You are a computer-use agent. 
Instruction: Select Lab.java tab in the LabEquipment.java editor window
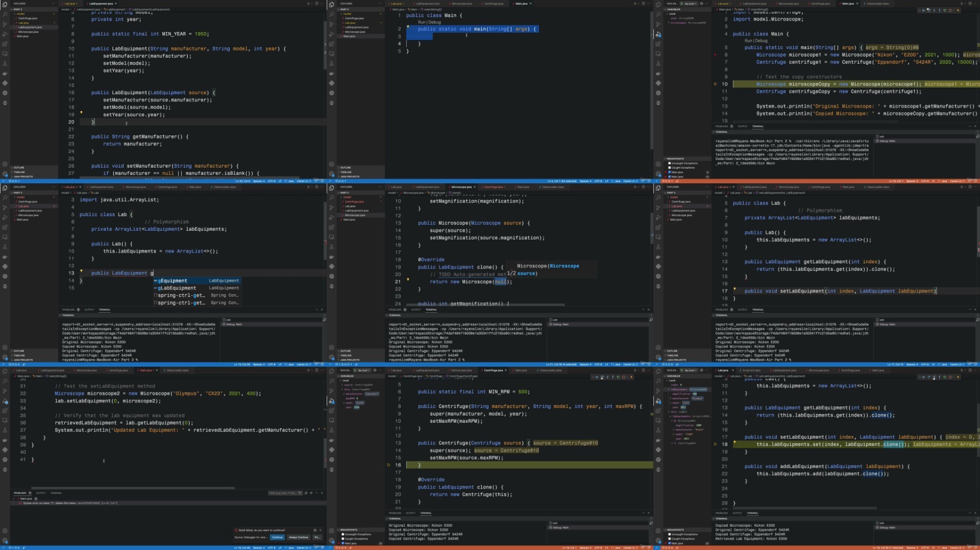pyautogui.click(x=70, y=3)
